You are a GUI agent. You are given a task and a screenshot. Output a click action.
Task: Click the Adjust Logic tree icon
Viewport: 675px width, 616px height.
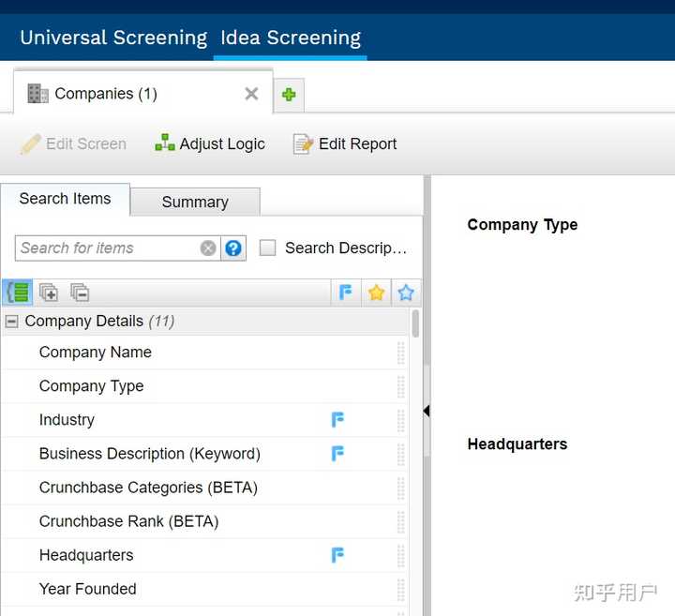(x=165, y=143)
